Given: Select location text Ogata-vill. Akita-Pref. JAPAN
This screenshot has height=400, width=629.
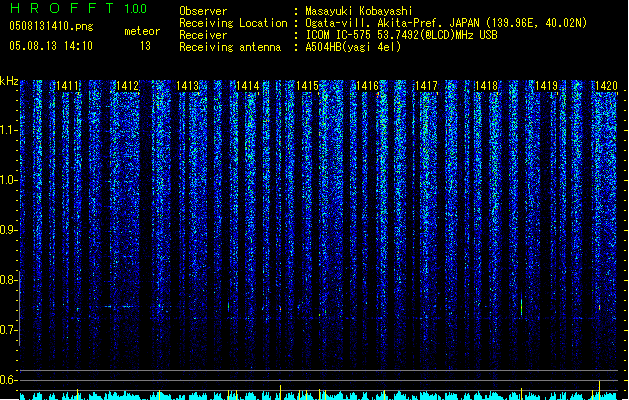Looking at the screenshot, I should click(393, 23).
